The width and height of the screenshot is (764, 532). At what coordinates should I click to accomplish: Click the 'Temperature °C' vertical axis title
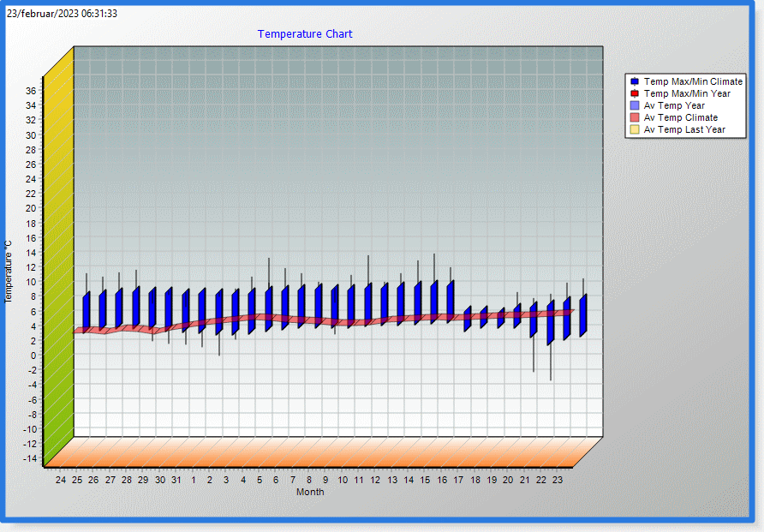pyautogui.click(x=8, y=272)
